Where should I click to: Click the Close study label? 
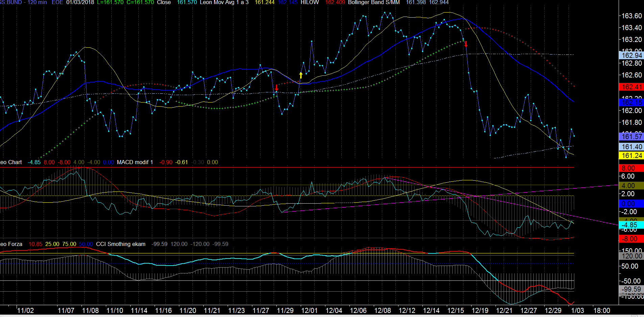click(164, 2)
